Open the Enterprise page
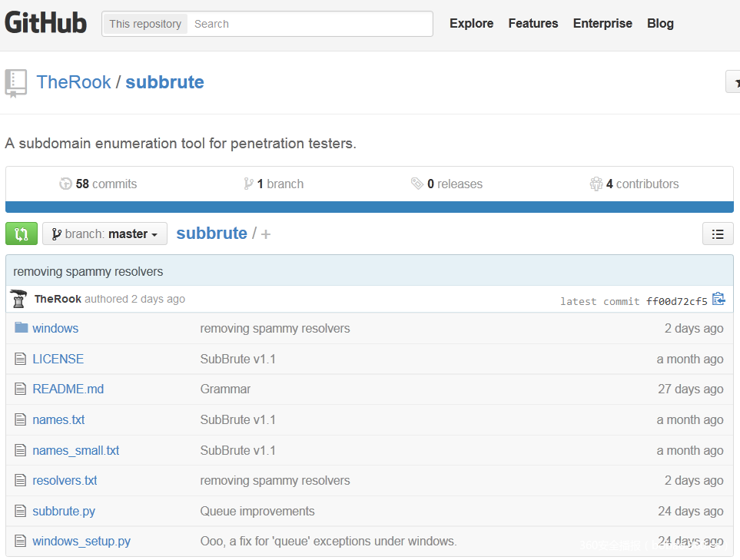 point(602,23)
